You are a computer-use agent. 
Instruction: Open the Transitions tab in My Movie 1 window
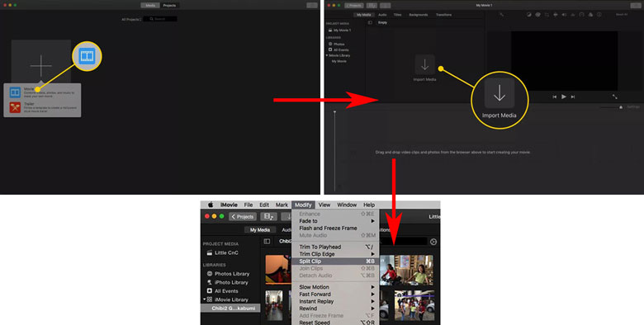[x=443, y=15]
